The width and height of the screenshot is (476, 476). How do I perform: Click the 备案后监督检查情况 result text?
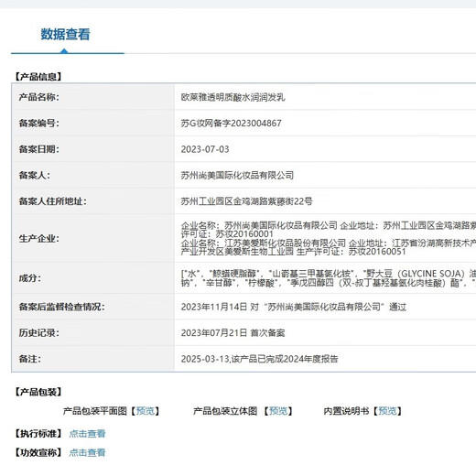(294, 307)
